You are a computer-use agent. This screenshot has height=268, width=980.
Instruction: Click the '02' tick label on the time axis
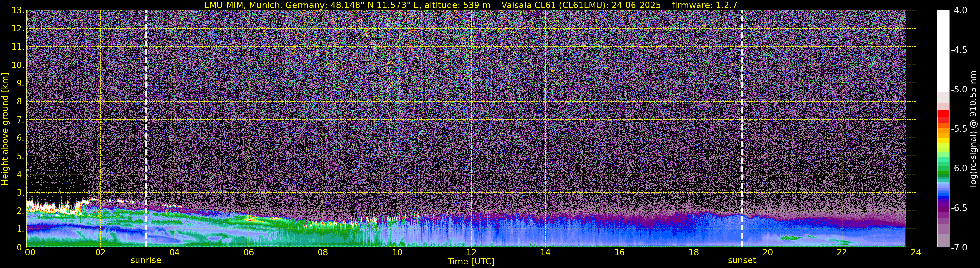100,252
